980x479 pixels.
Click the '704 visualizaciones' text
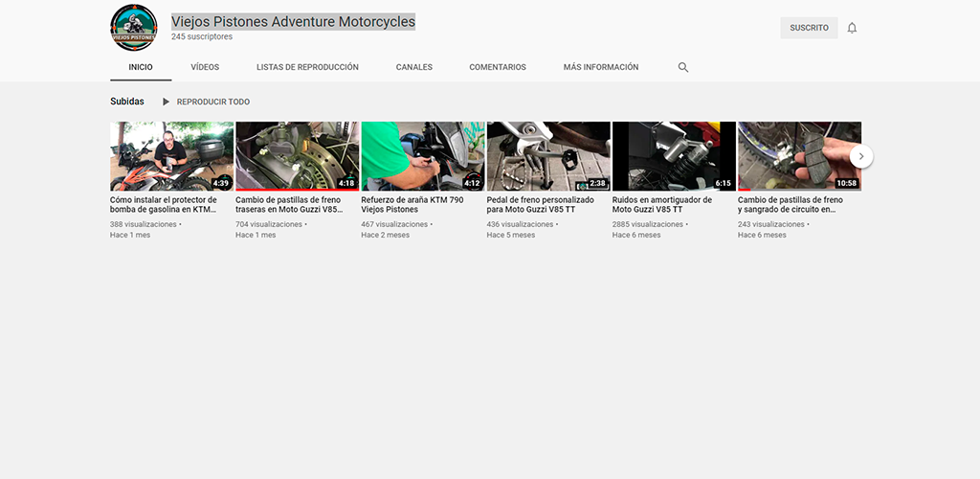tap(269, 224)
